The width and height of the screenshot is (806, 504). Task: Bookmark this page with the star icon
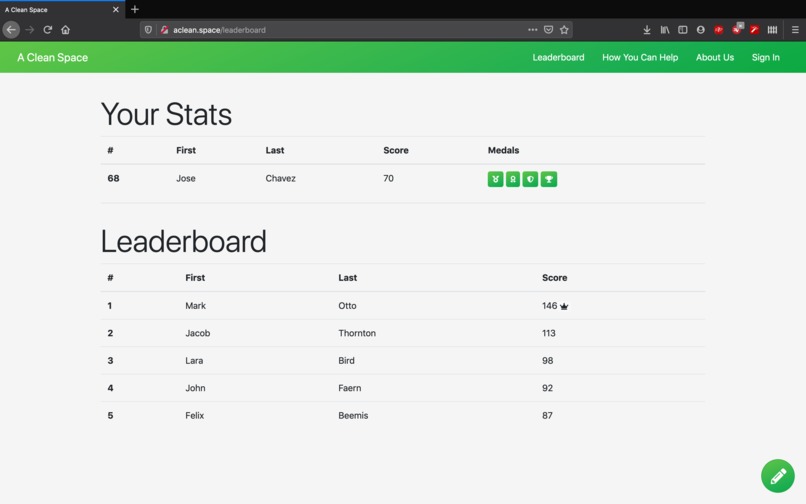pyautogui.click(x=564, y=30)
